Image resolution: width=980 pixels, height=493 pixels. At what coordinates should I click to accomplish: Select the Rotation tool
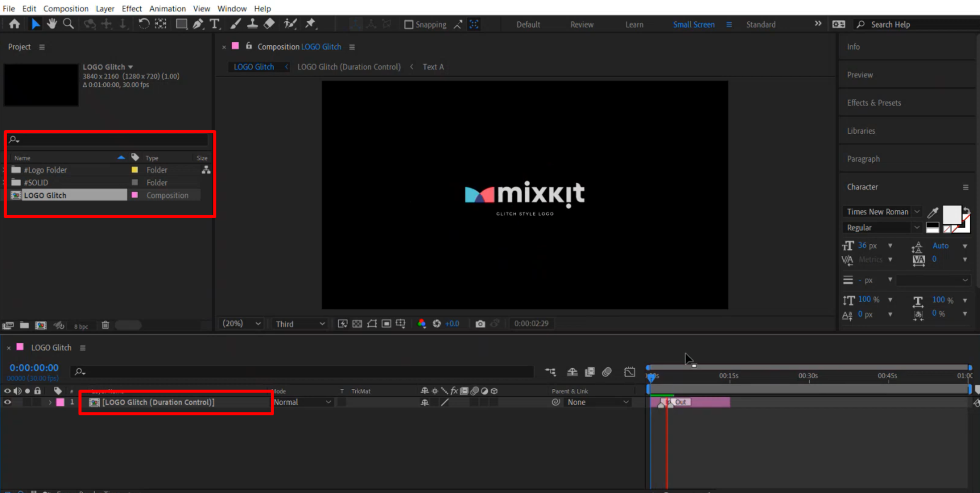[143, 24]
